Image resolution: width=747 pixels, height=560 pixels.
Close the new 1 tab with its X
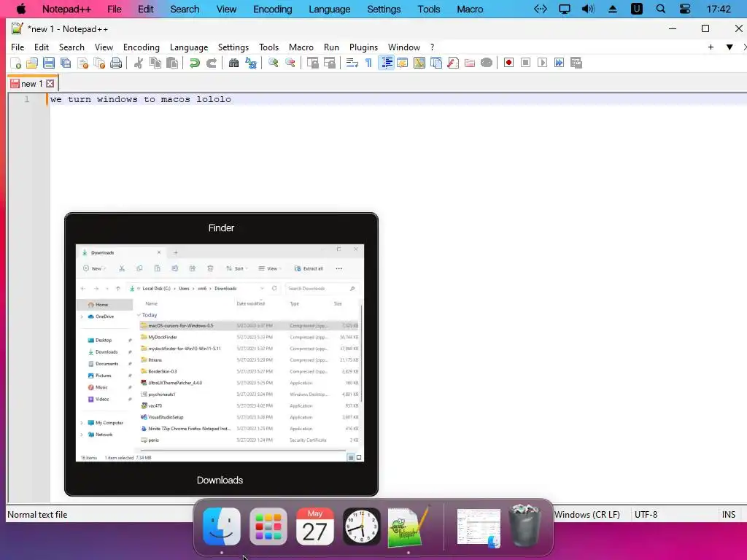point(50,84)
